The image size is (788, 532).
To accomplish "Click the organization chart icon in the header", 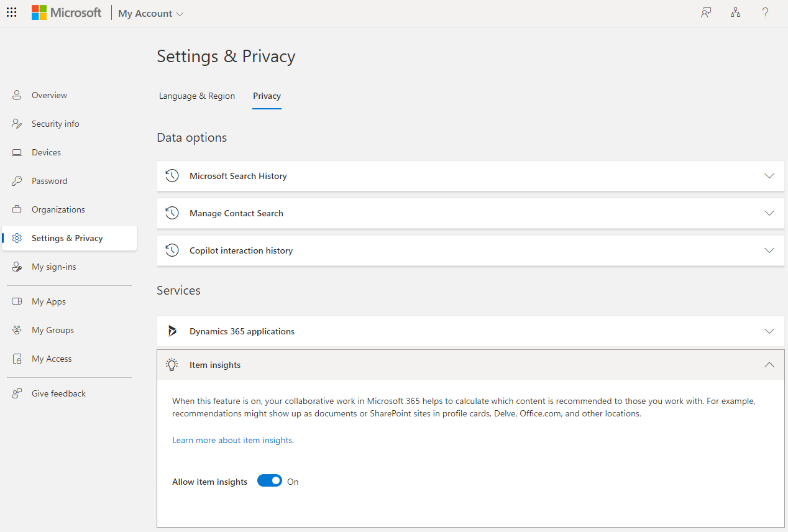I will [x=735, y=12].
